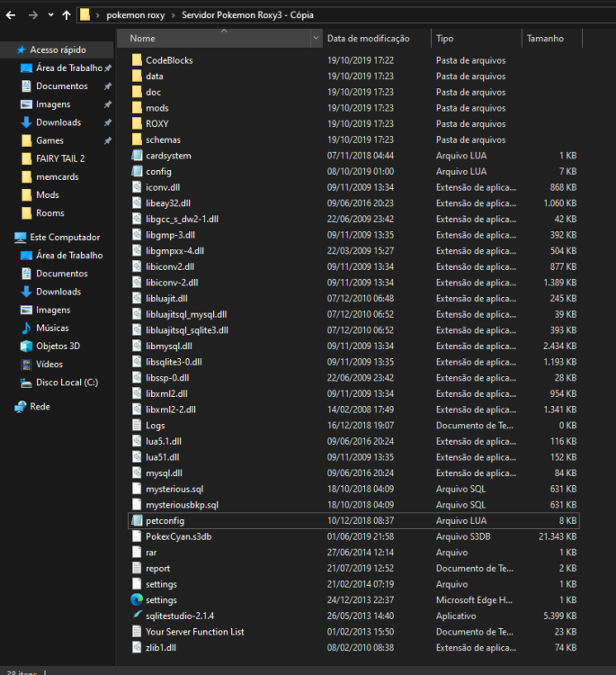
Task: Click the cardsystem LUA file icon
Action: click(x=137, y=156)
